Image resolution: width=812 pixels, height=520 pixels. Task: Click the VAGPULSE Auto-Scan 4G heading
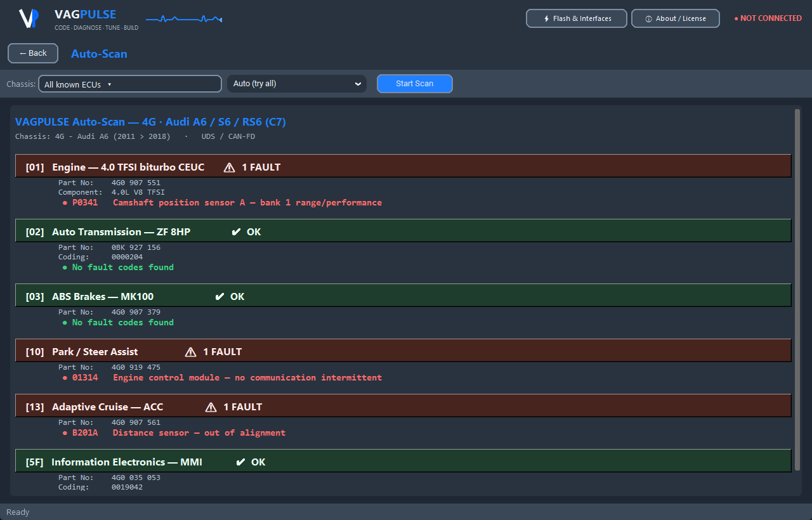point(150,122)
